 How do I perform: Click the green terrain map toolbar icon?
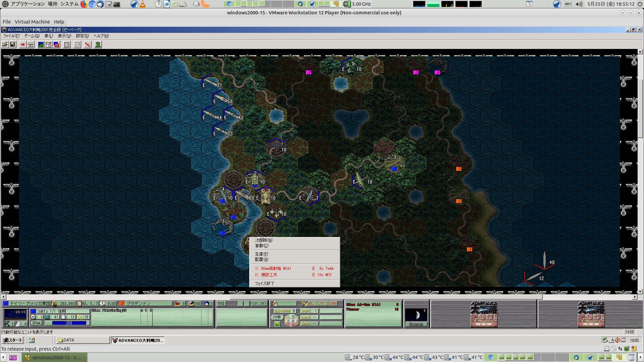pos(41,45)
